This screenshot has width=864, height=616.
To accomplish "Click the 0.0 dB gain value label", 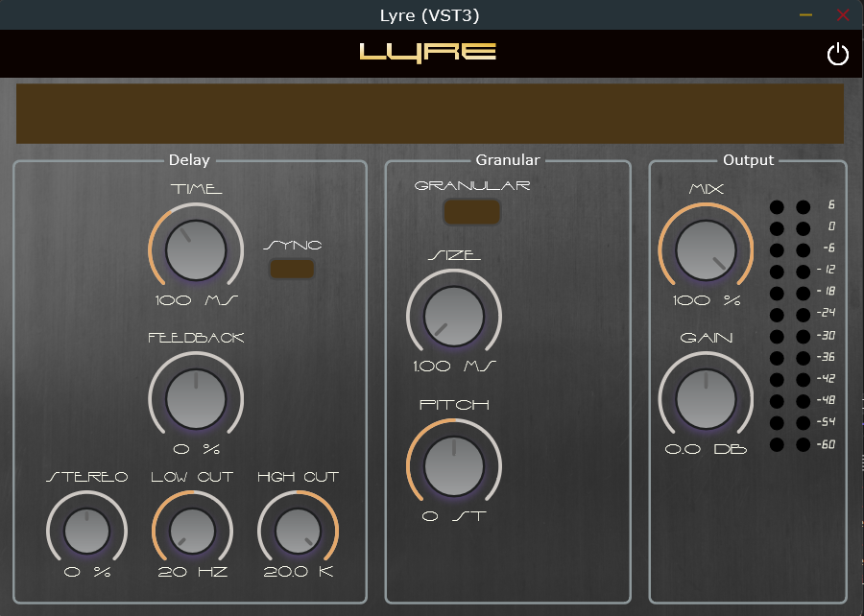I will (x=706, y=449).
